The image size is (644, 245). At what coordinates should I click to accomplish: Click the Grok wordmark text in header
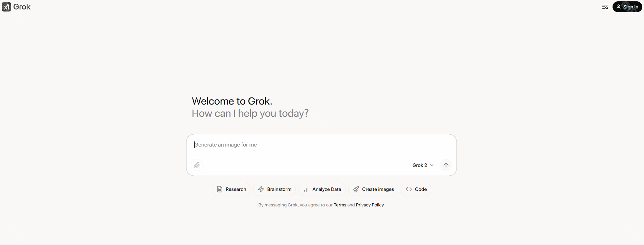[x=22, y=7]
